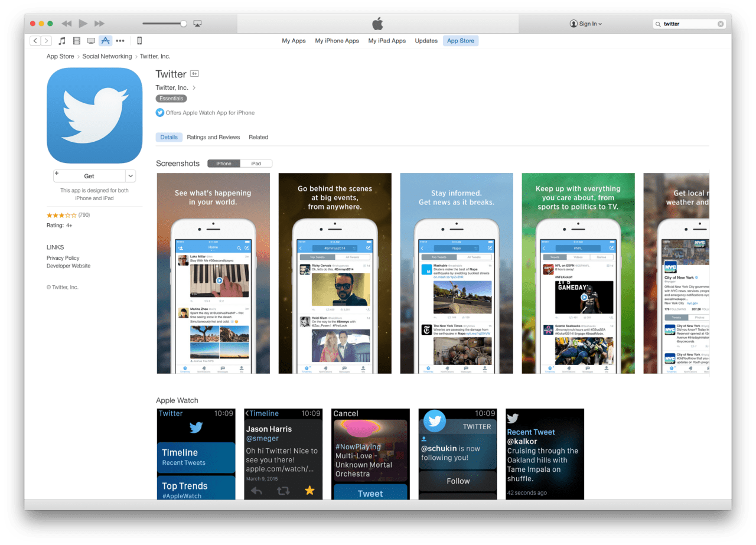Screen dimensions: 756x545
Task: Visit the Developer Website link
Action: pos(69,266)
